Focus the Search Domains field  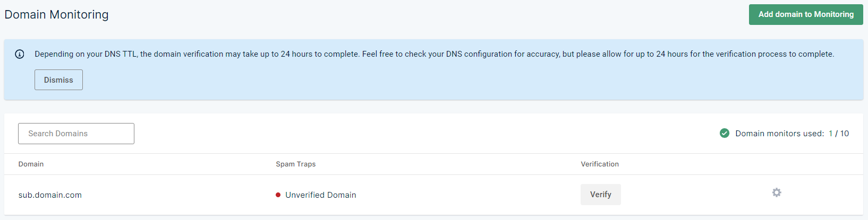coord(76,134)
